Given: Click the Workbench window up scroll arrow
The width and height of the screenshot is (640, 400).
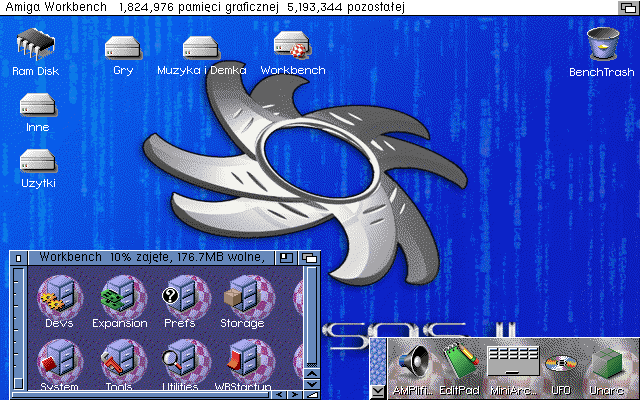Looking at the screenshot, I should coord(312,373).
